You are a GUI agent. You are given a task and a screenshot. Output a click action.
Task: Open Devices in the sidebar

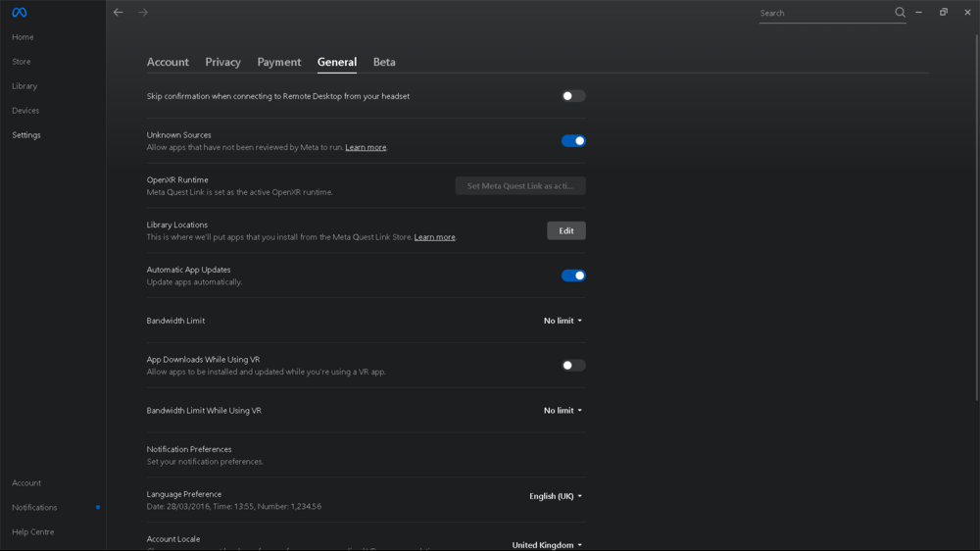[x=25, y=111]
